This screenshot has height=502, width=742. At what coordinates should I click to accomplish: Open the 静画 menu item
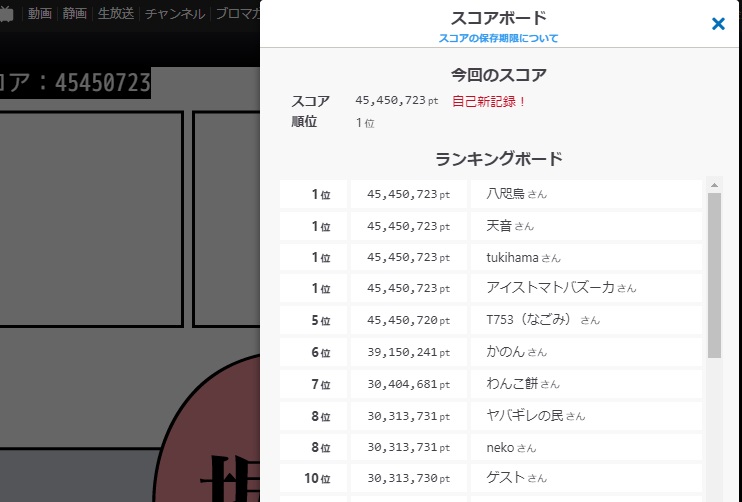tap(75, 13)
